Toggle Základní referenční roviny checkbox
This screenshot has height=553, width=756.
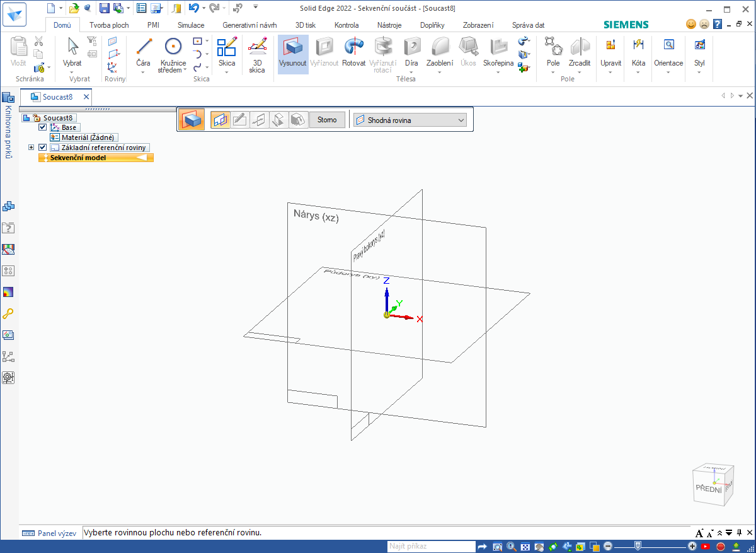coord(43,148)
